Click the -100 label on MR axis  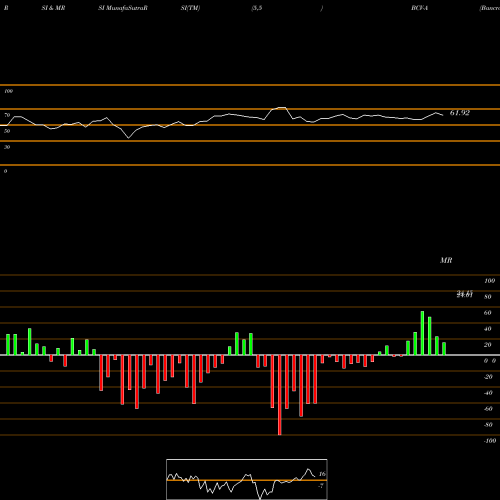pos(490,441)
